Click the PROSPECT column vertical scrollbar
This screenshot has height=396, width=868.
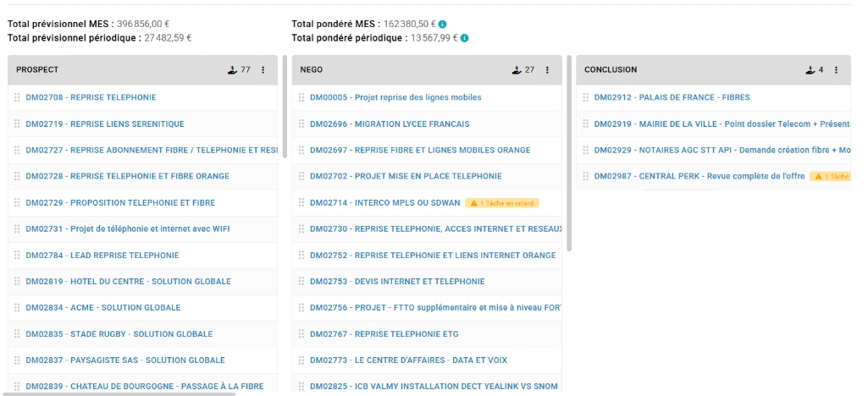(x=285, y=106)
